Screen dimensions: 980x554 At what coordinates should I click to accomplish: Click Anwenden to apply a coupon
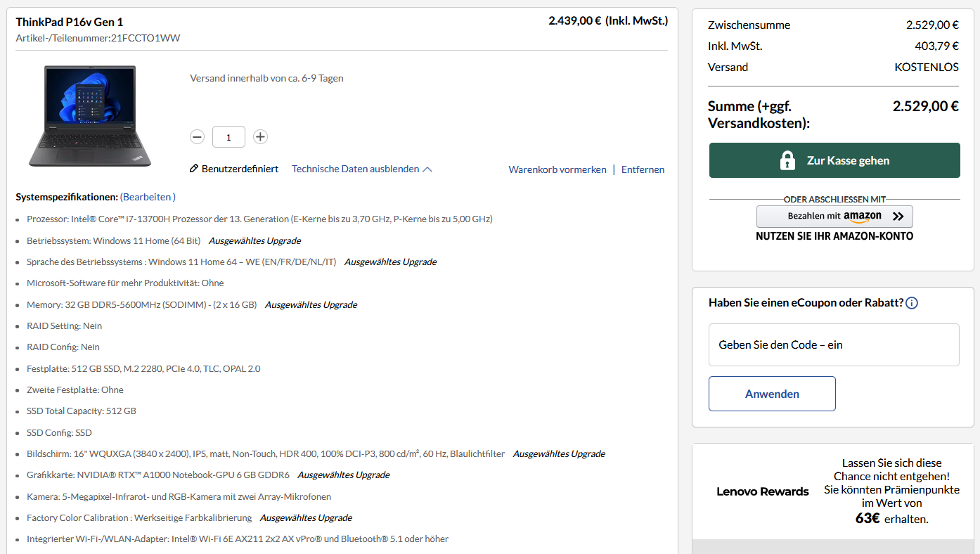[772, 394]
